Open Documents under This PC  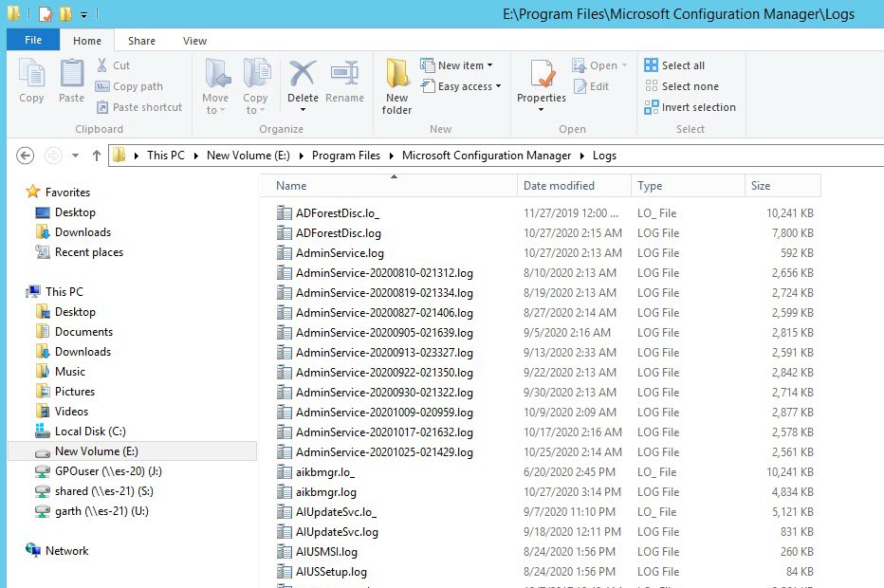click(x=74, y=332)
